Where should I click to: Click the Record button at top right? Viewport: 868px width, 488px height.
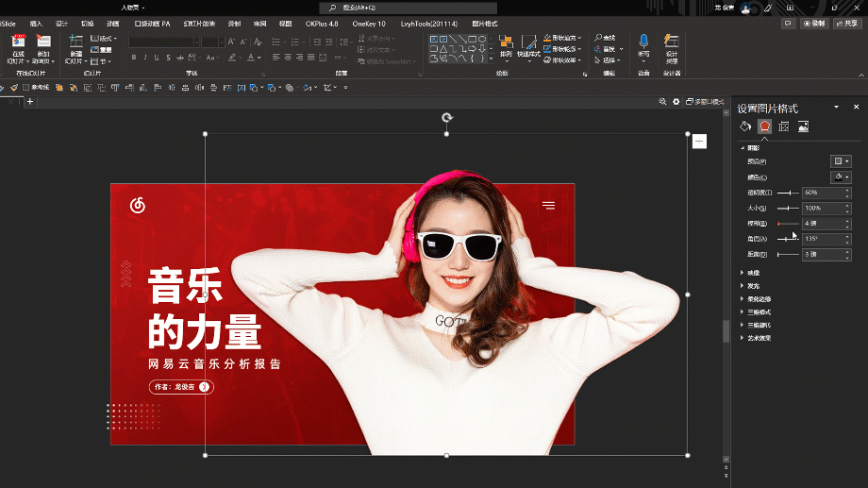[814, 24]
